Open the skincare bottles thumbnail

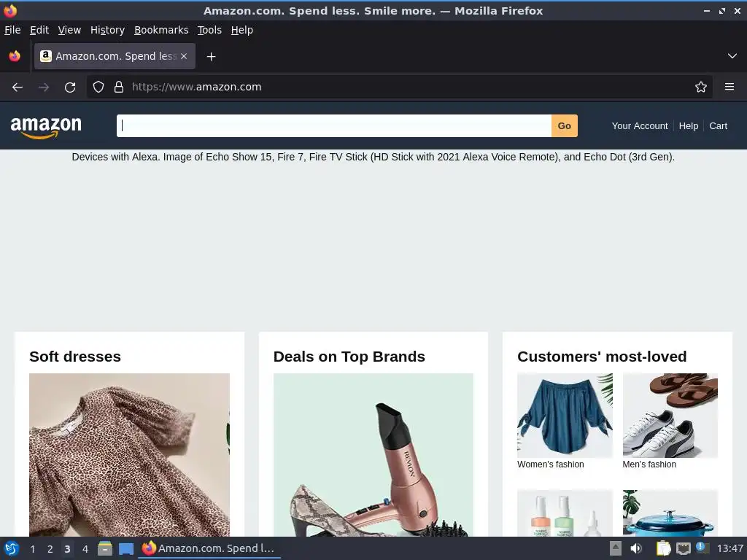[x=565, y=513]
